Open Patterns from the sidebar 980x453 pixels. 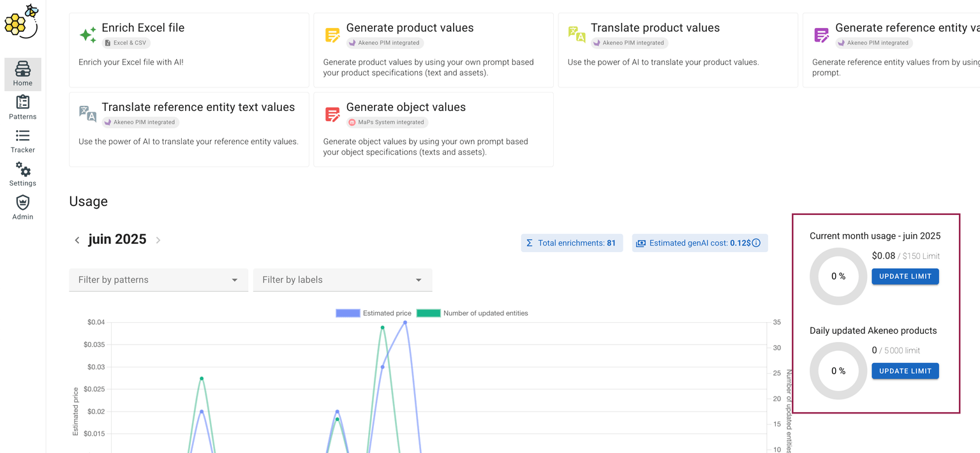[x=22, y=107]
